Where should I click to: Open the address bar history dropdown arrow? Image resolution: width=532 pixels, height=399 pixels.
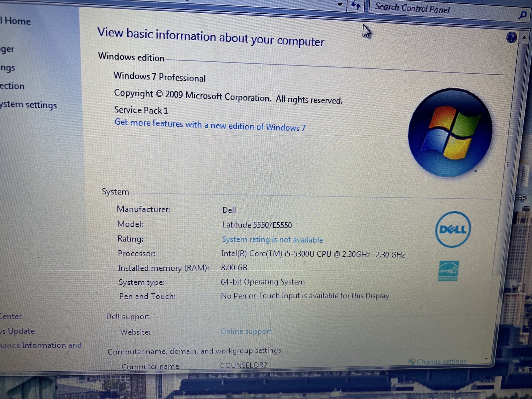(340, 5)
